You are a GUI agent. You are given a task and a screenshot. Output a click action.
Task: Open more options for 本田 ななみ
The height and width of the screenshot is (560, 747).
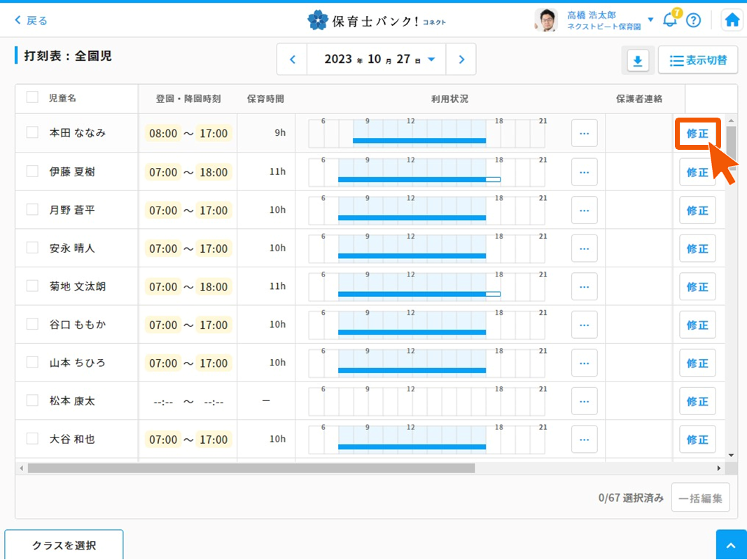[x=584, y=133]
